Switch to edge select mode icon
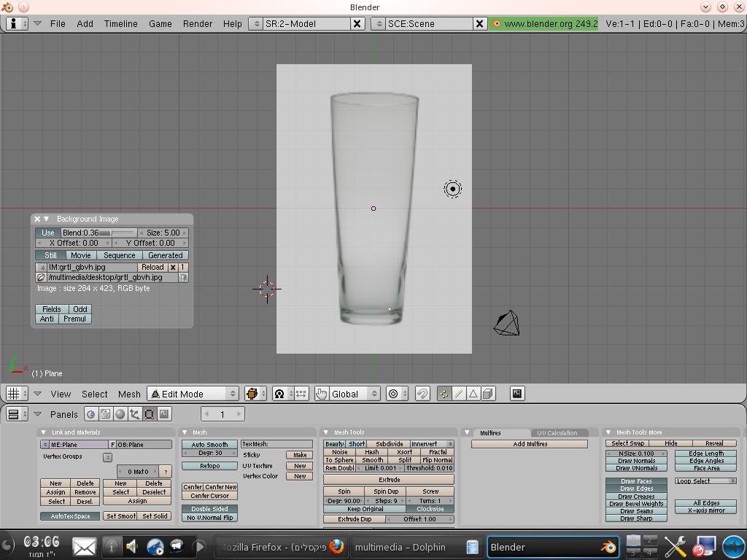Screen dimensions: 747x560 tap(458, 394)
